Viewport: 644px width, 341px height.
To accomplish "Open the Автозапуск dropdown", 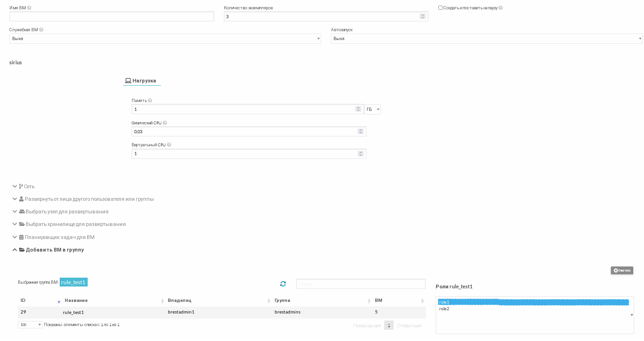I will (486, 39).
